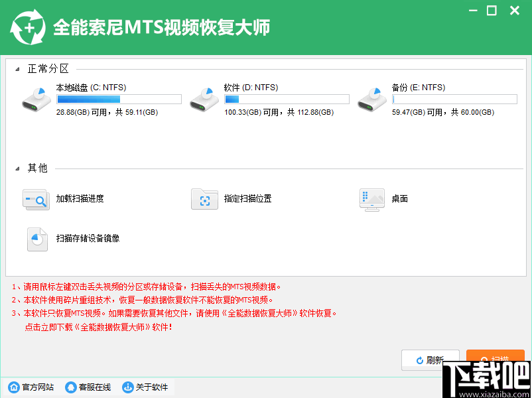Close the application window

click(x=514, y=11)
